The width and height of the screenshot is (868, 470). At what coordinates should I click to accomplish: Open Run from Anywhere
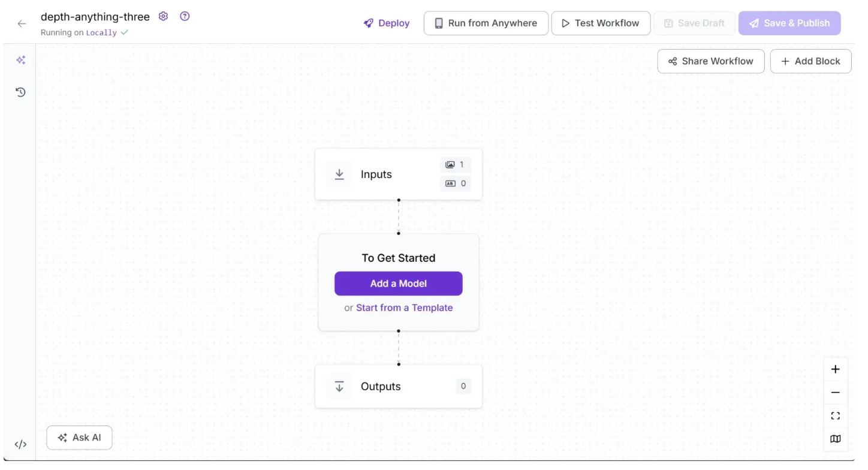[x=486, y=23]
